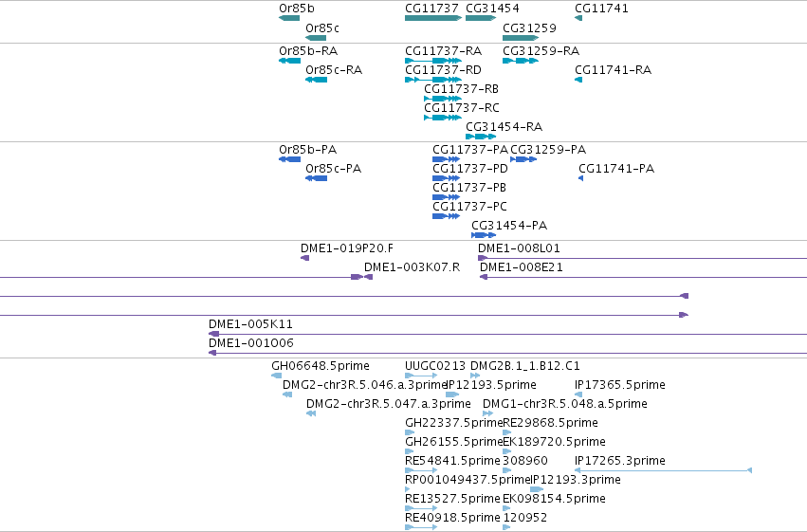
Task: Click the RE54841.5prime EST label
Action: tap(453, 462)
